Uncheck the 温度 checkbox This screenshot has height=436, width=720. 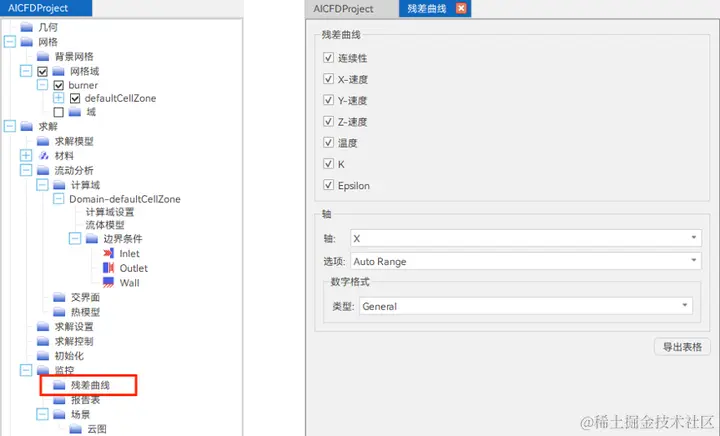click(328, 143)
